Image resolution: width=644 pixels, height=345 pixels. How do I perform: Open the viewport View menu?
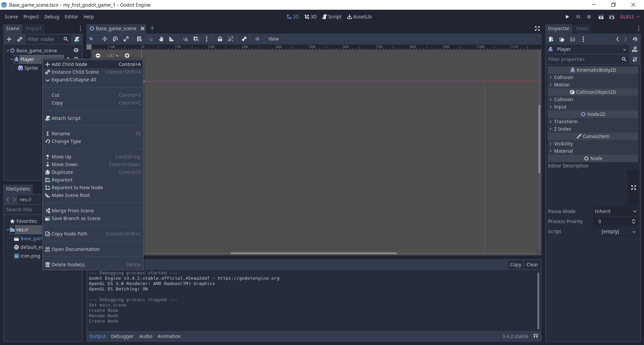273,39
